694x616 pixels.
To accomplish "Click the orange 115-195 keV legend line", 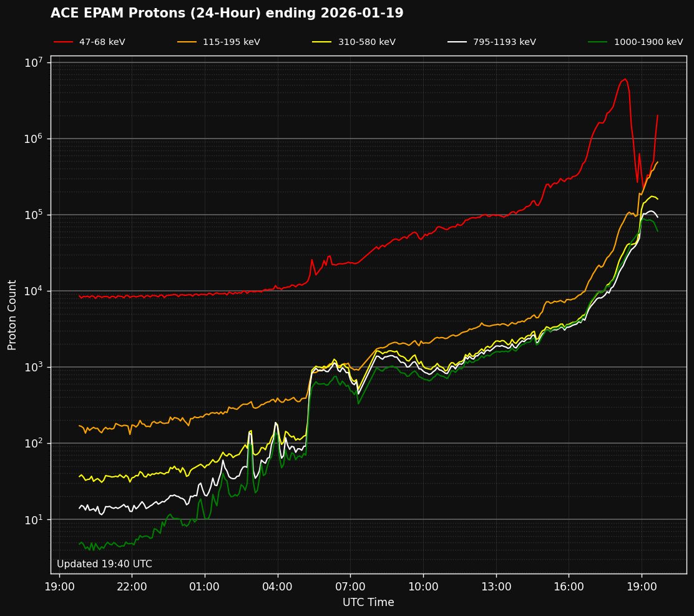I will pos(187,42).
